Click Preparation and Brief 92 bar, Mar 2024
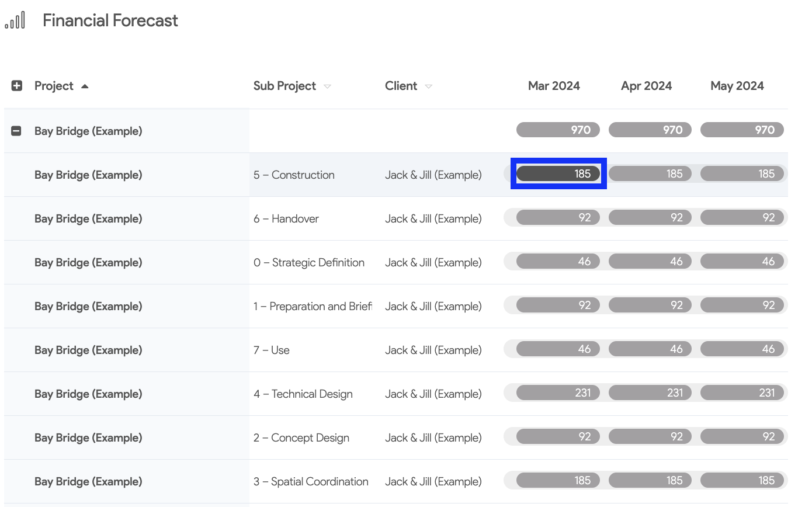The height and width of the screenshot is (507, 812). tap(558, 305)
